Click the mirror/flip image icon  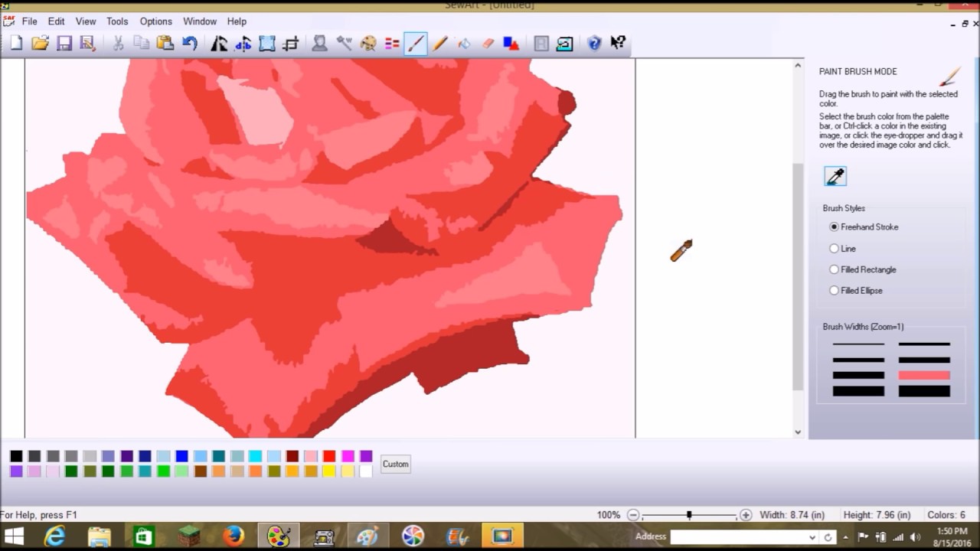click(x=219, y=44)
